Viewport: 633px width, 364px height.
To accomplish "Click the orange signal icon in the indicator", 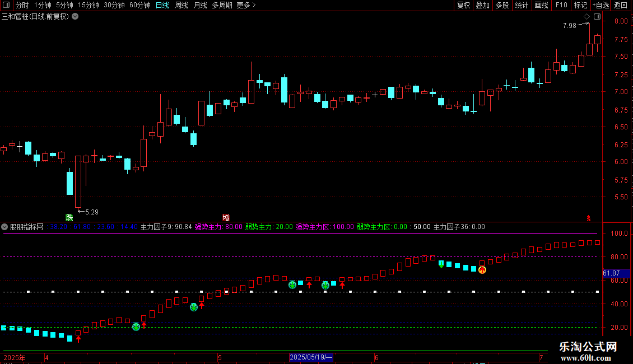I will 482,270.
